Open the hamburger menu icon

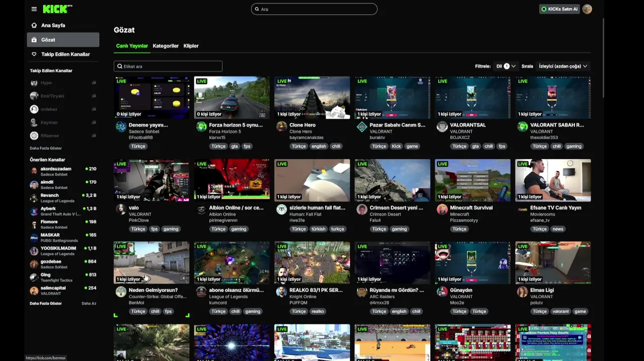coord(34,9)
